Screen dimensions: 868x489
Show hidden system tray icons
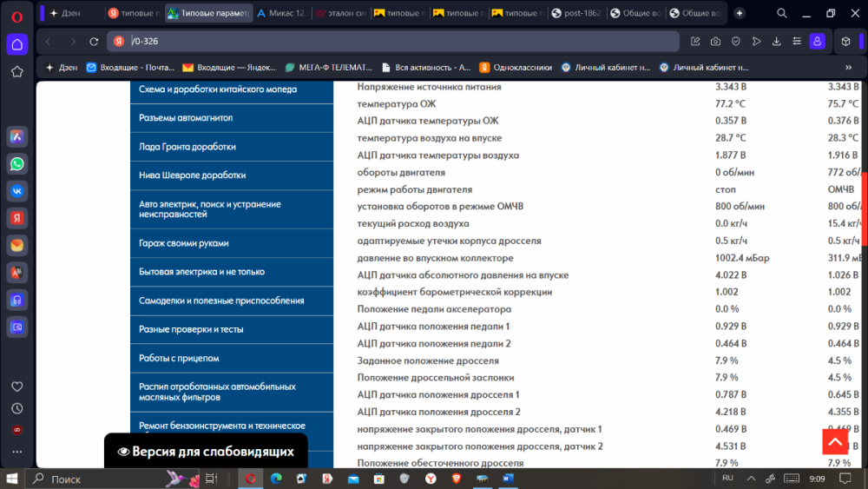pos(751,479)
